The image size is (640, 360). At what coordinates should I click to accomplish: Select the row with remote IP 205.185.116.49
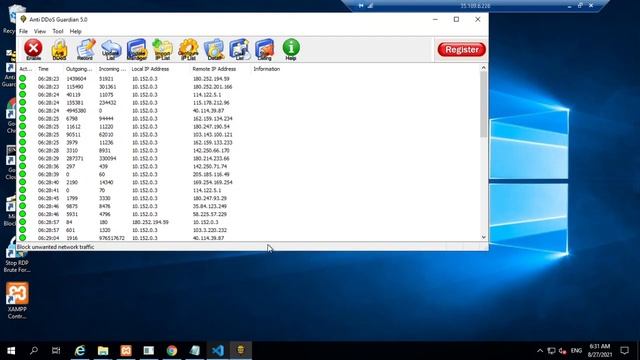point(249,174)
